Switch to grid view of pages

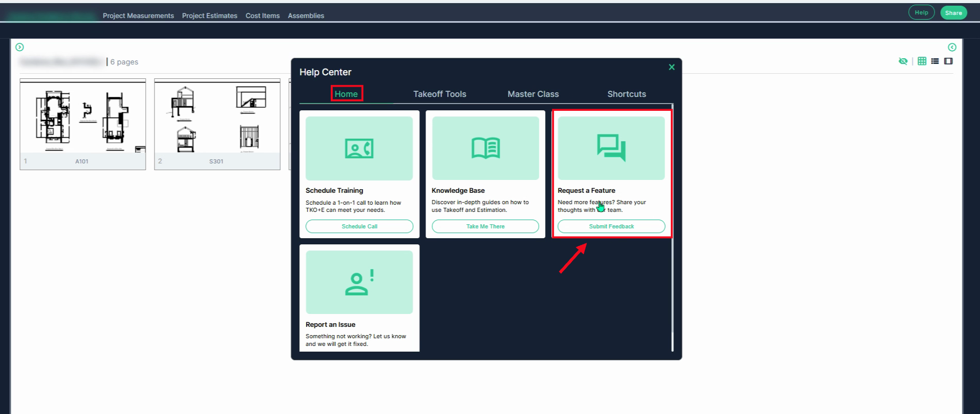click(x=922, y=61)
